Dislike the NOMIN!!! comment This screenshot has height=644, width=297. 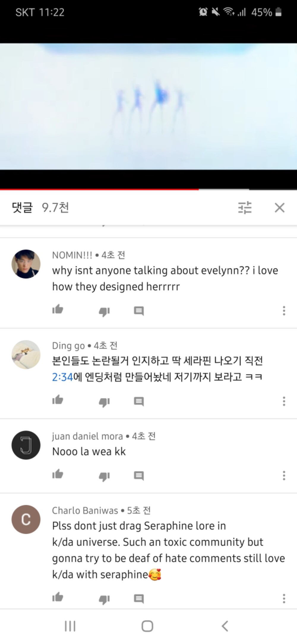tap(104, 312)
